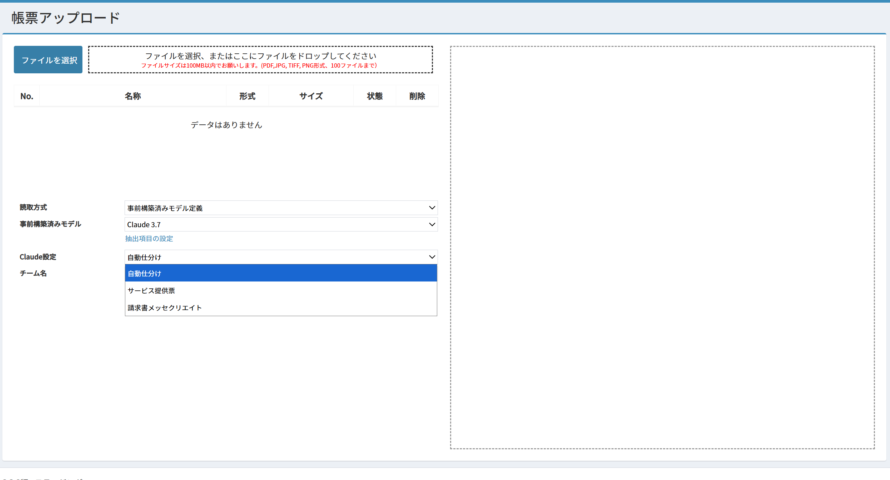Image resolution: width=890 pixels, height=480 pixels.
Task: Click the chevron arrow of Claude 3.7 select
Action: (x=432, y=225)
